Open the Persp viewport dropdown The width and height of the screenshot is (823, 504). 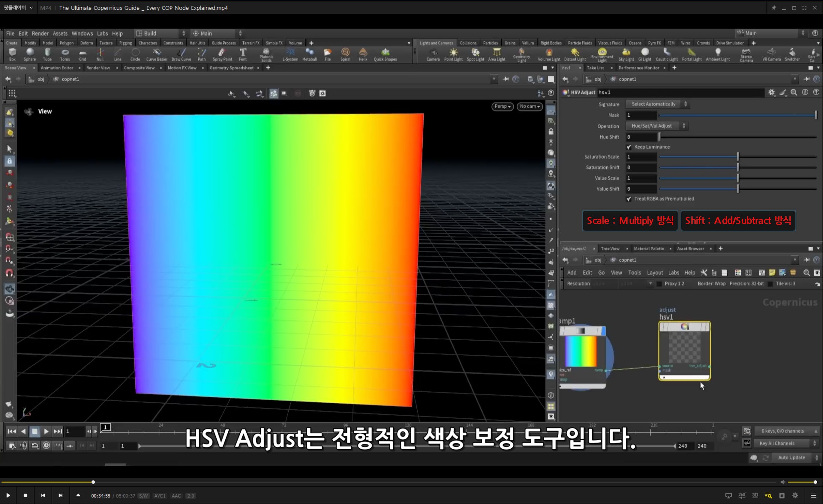tap(502, 106)
